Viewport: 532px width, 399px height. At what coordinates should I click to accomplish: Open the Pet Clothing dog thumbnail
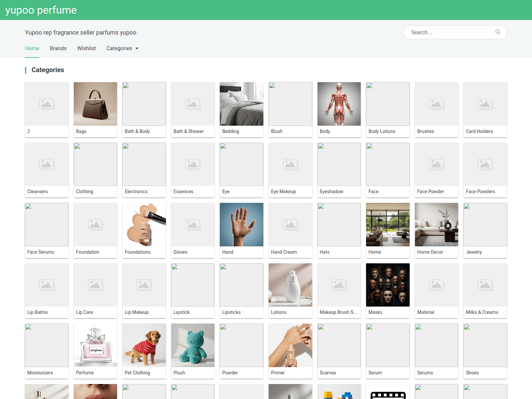pyautogui.click(x=144, y=345)
